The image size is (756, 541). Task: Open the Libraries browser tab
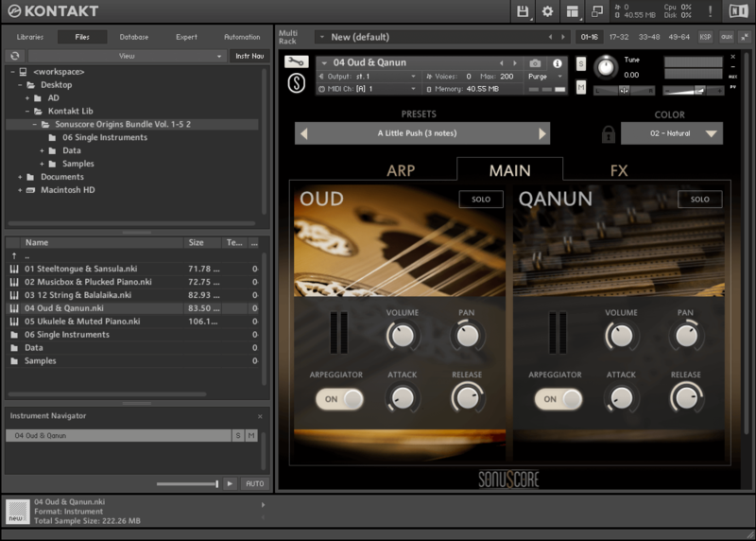click(30, 37)
